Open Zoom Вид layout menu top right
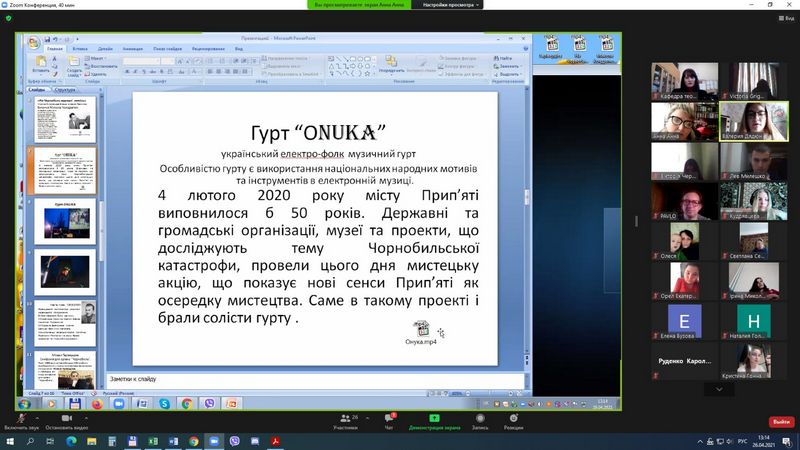The height and width of the screenshot is (450, 800). (786, 18)
